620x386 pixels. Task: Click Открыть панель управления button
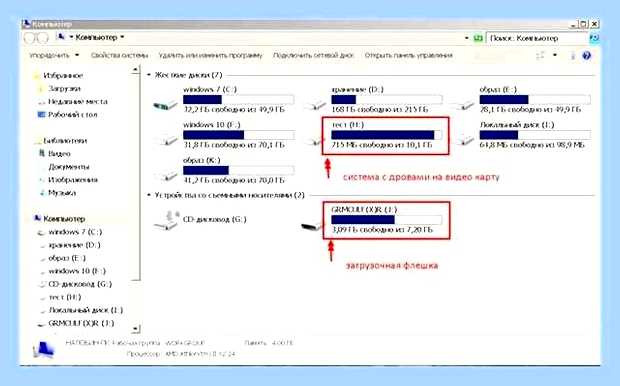408,55
